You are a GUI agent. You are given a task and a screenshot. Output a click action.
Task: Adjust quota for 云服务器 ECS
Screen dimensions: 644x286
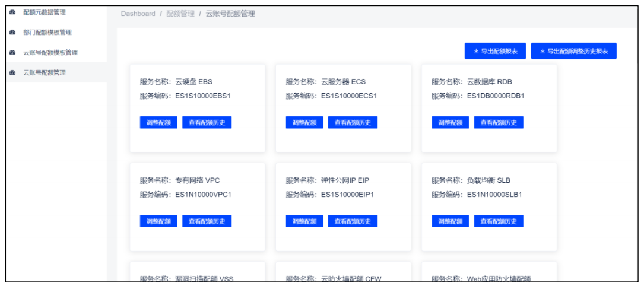pyautogui.click(x=304, y=122)
